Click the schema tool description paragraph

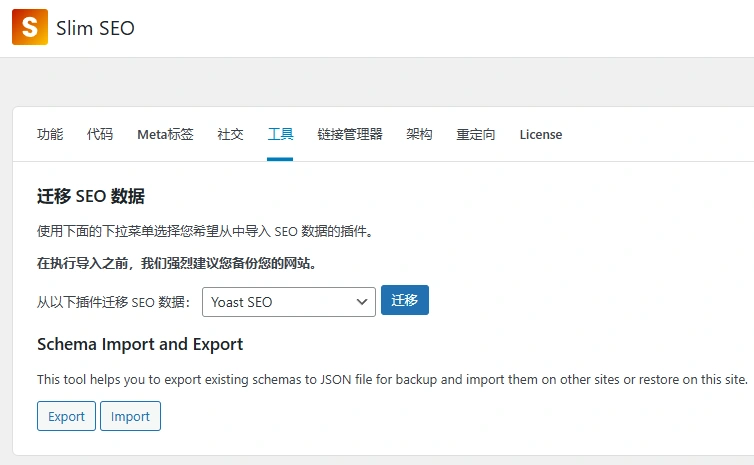coord(392,379)
